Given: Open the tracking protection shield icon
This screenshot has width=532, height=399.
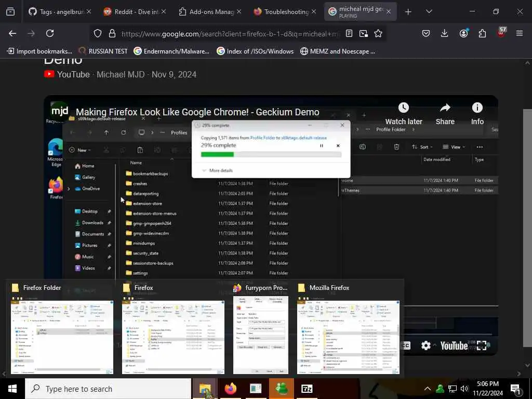Looking at the screenshot, I should (x=98, y=33).
